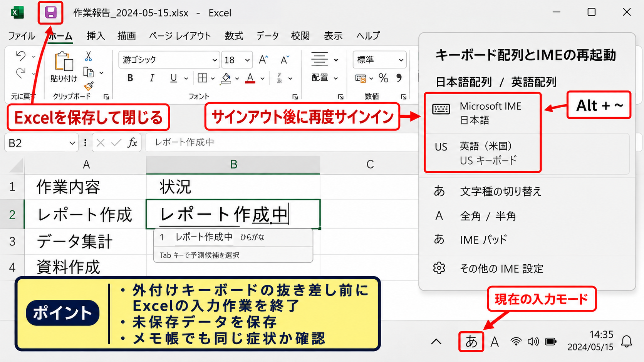Click the phonetic guide (furigana) icon
The image size is (644, 362).
tap(280, 78)
